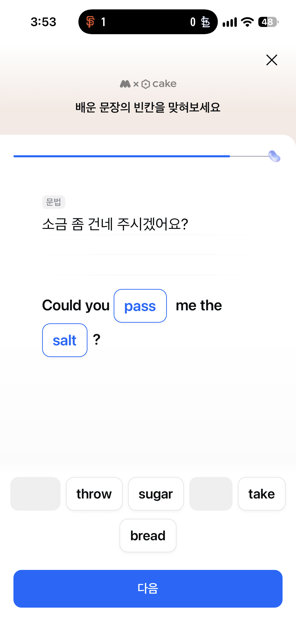
Task: Tap the battery indicator showing 48
Action: (269, 22)
